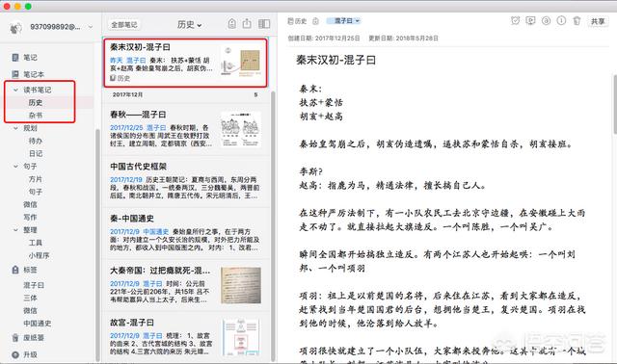Select the 杂书 notebook in sidebar
Image resolution: width=617 pixels, height=364 pixels.
36,116
